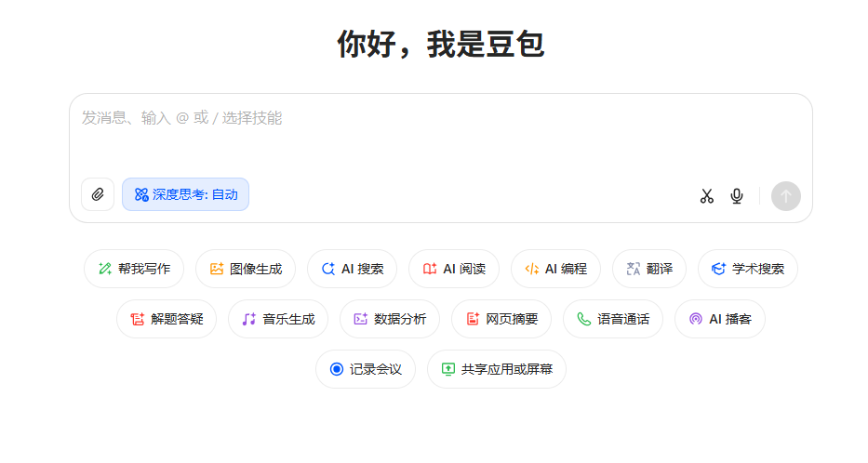Open the AI 阅读 reading skill
Image resolution: width=868 pixels, height=463 pixels.
click(x=454, y=269)
